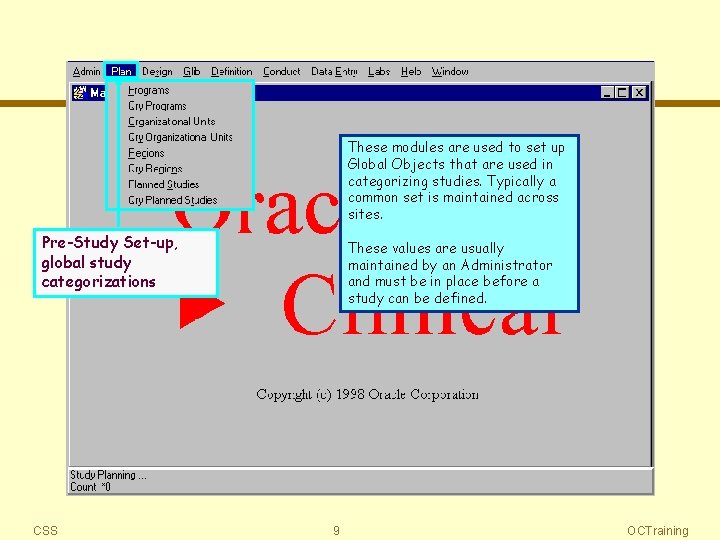
Task: Choose Qry Planned Studies entry
Action: coord(173,200)
